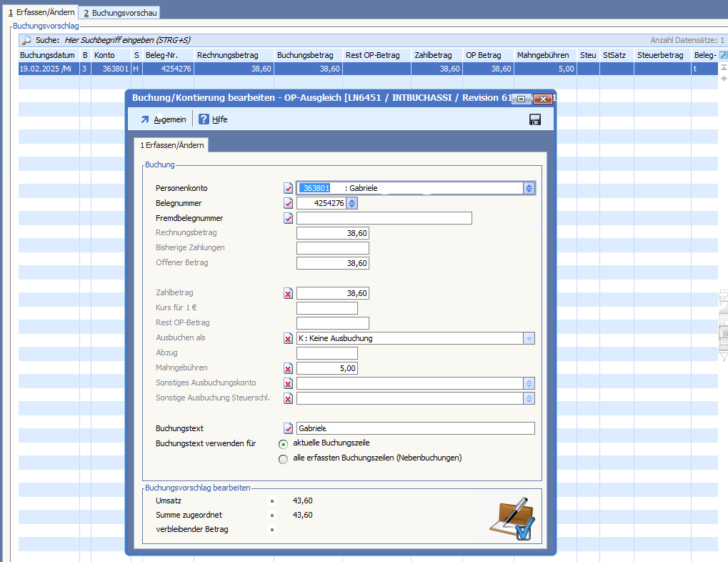This screenshot has width=728, height=562.
Task: Click the Hilfe question mark icon
Action: 204,119
